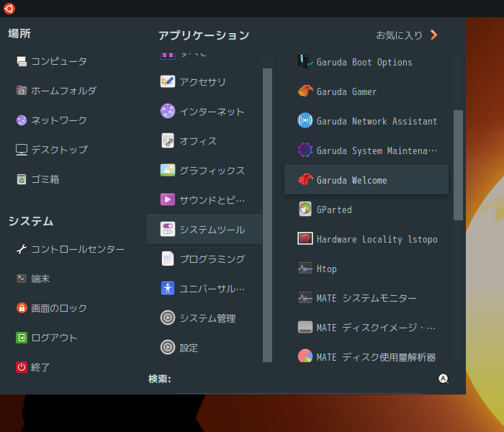This screenshot has height=432, width=504.
Task: Click the ログアウト green icon
Action: pos(22,338)
